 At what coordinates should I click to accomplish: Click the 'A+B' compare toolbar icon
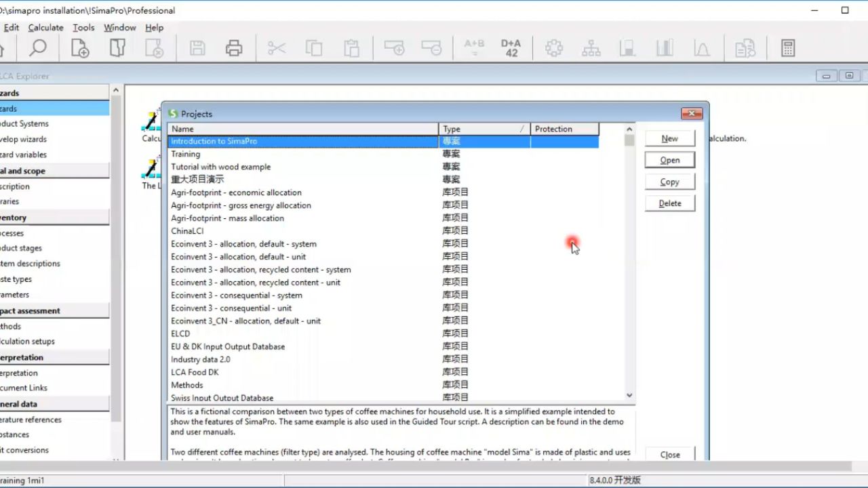(474, 47)
